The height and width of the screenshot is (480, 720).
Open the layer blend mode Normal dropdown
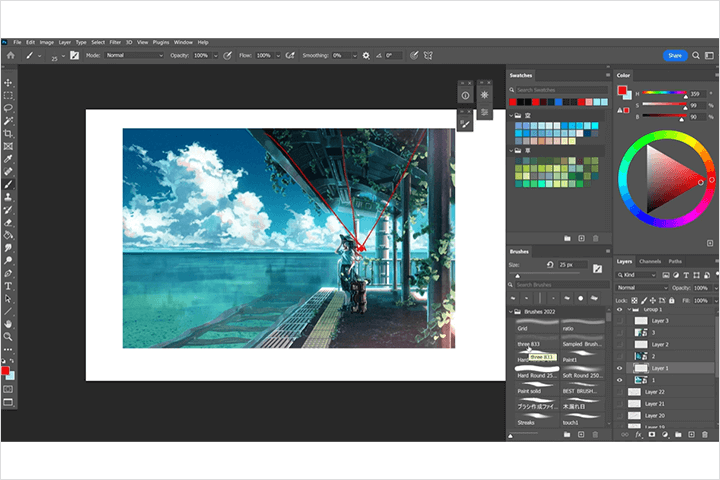[x=642, y=288]
